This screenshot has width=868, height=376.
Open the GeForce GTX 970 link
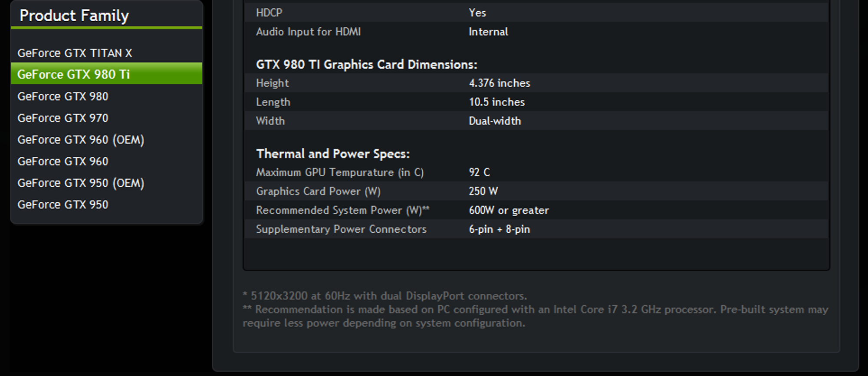[63, 118]
